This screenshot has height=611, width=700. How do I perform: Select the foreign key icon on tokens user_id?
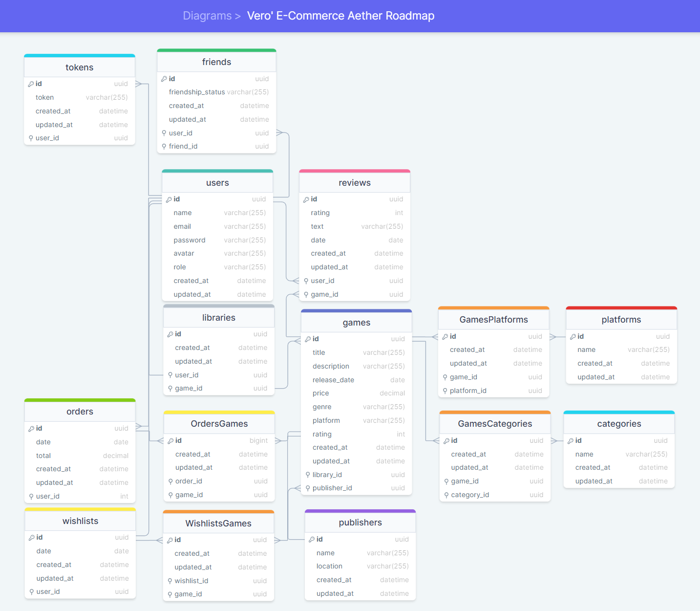coord(30,138)
